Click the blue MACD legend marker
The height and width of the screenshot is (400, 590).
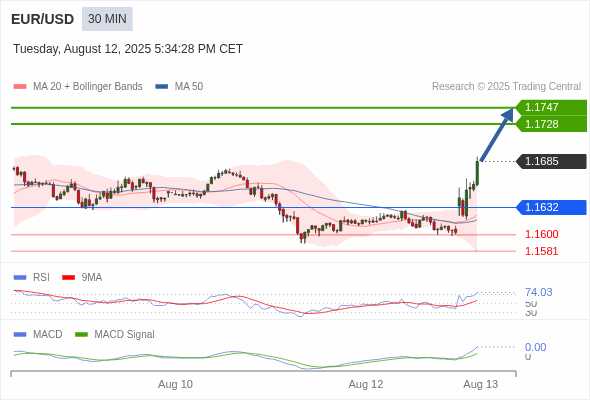click(x=20, y=335)
